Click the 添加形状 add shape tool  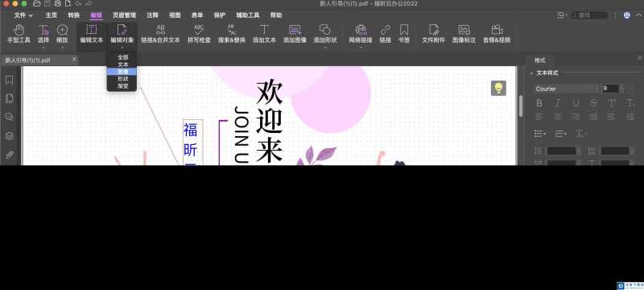(x=325, y=34)
